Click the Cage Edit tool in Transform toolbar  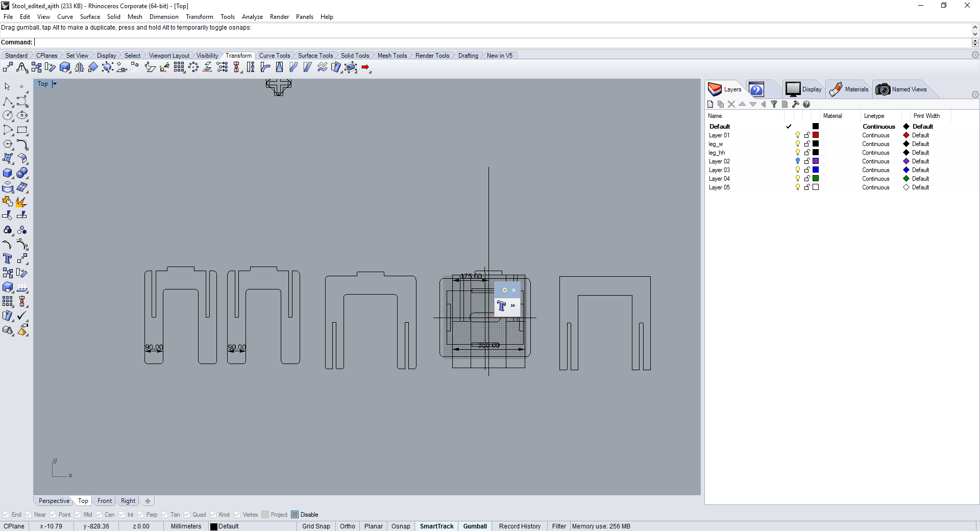pos(351,67)
